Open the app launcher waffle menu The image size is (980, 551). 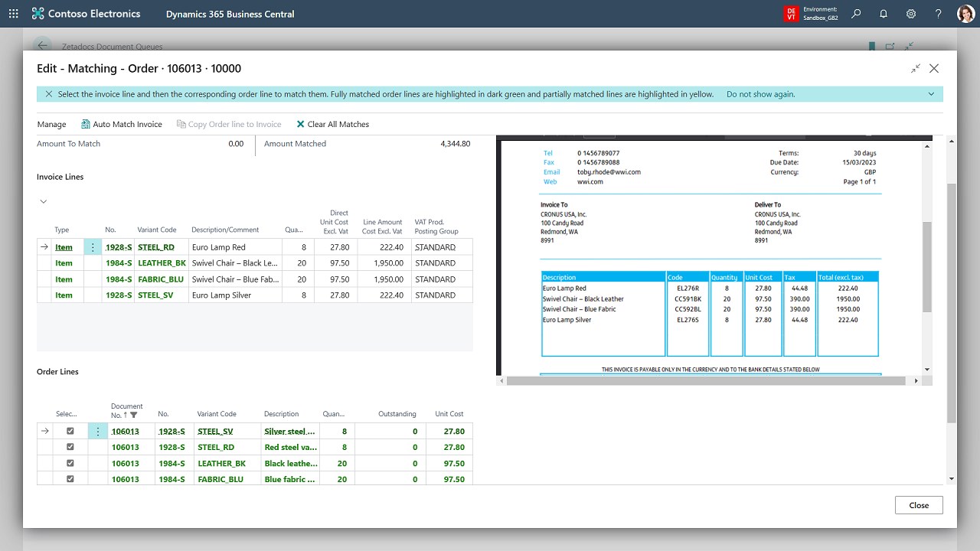point(13,14)
